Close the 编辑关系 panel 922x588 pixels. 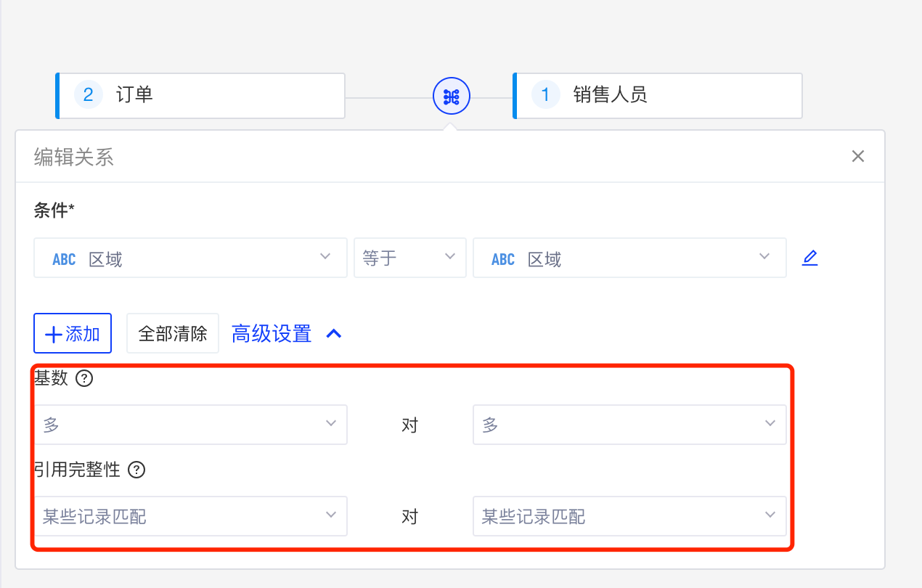tap(858, 156)
